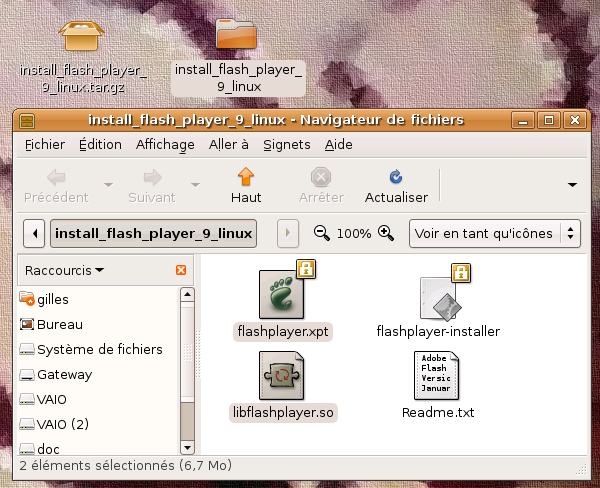Open the Aide menu
Viewport: 600px width, 488px height.
[x=339, y=145]
